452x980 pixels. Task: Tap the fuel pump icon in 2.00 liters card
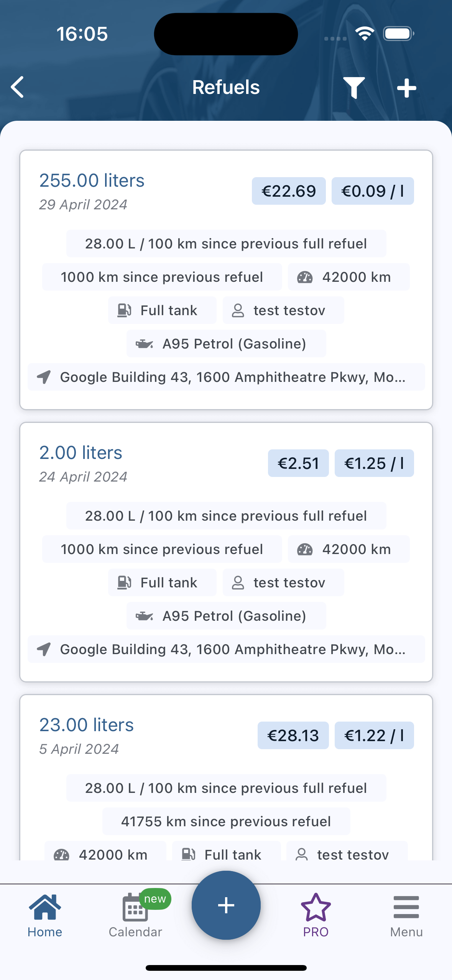[x=124, y=582]
